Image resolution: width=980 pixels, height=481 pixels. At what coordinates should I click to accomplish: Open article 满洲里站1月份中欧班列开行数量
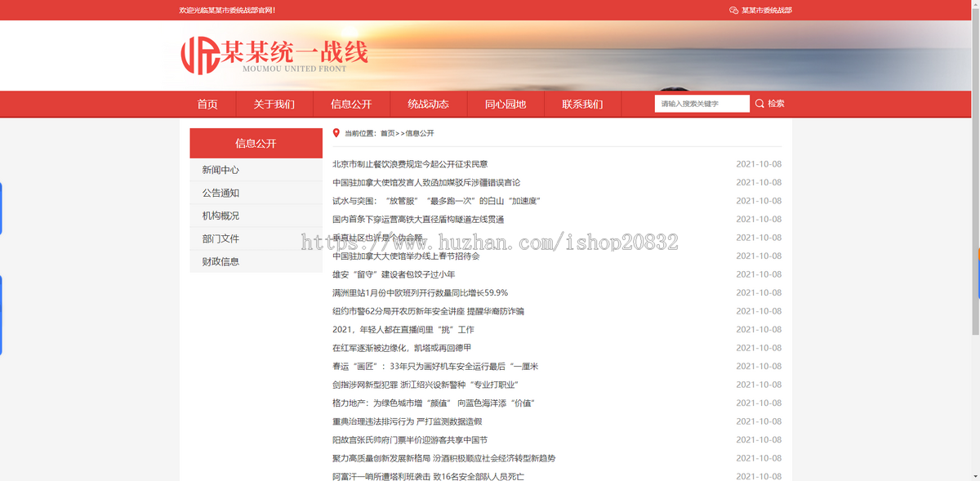(x=421, y=293)
